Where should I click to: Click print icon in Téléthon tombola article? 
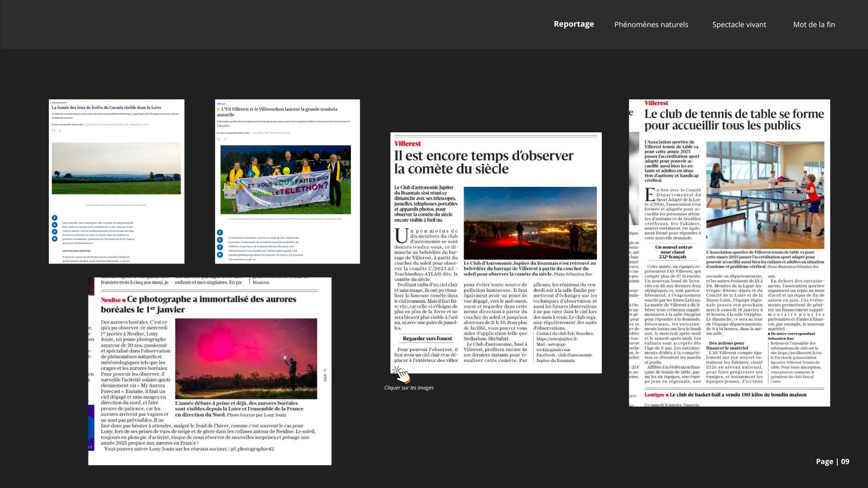(x=220, y=255)
